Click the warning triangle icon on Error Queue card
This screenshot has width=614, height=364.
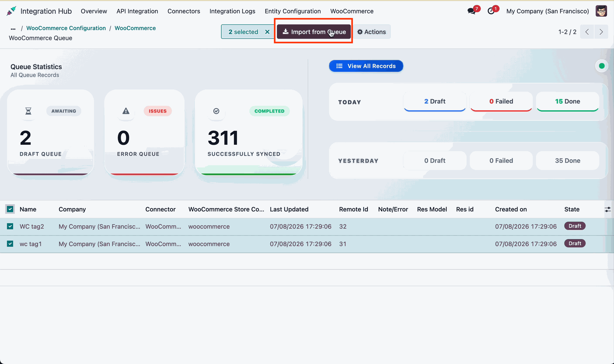tap(126, 111)
